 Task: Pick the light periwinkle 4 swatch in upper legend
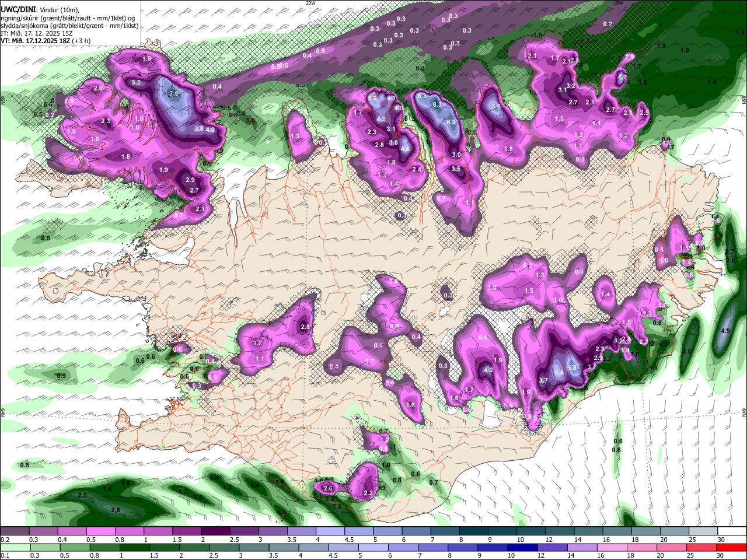coord(330,531)
